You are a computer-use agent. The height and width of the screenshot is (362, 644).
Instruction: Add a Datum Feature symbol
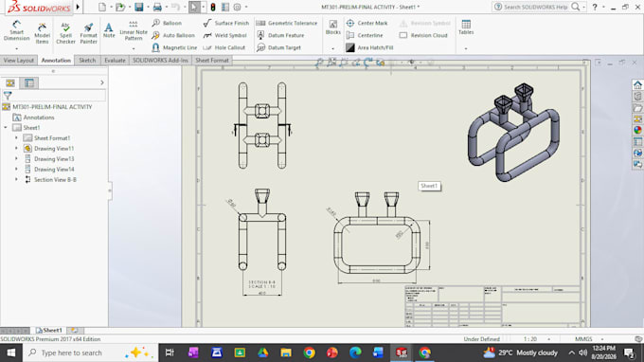(280, 35)
